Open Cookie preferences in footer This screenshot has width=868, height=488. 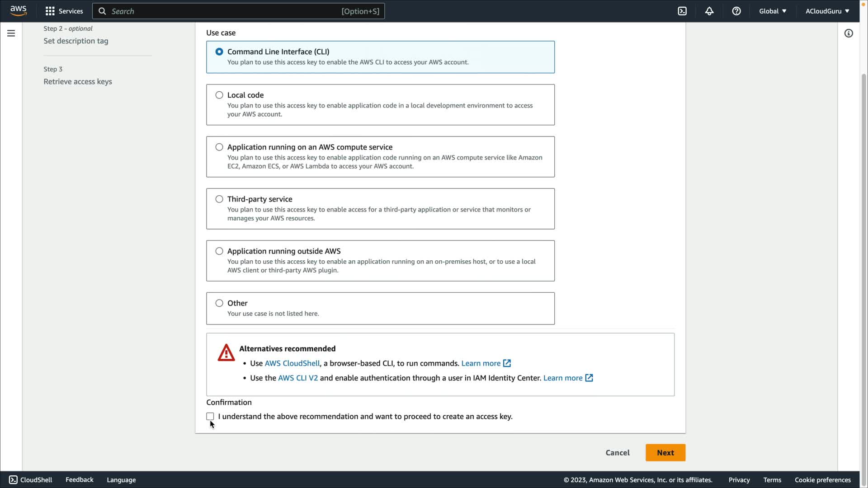pyautogui.click(x=822, y=480)
